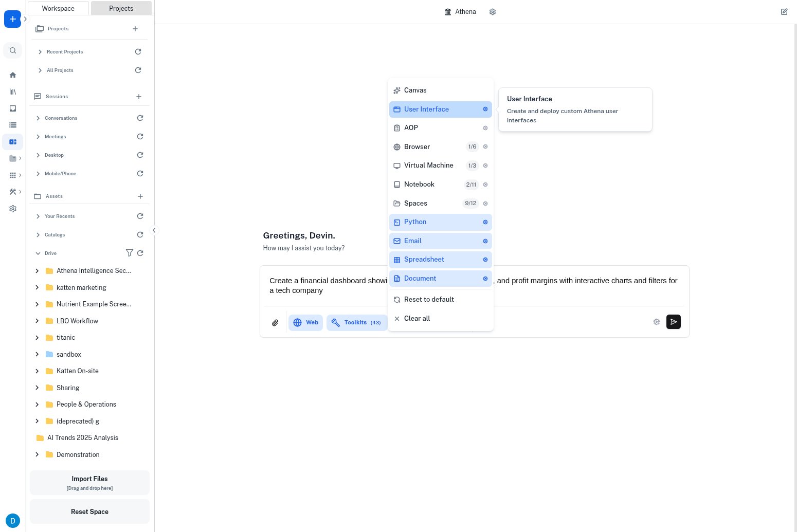Choose Clear all in tools menu
Viewport: 797px width, 532px height.
pos(441,319)
